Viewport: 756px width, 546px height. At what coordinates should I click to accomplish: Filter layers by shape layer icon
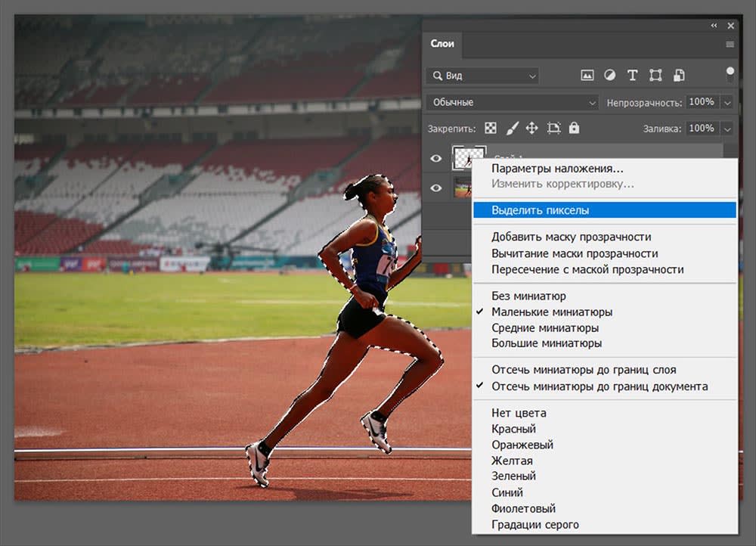[x=655, y=75]
